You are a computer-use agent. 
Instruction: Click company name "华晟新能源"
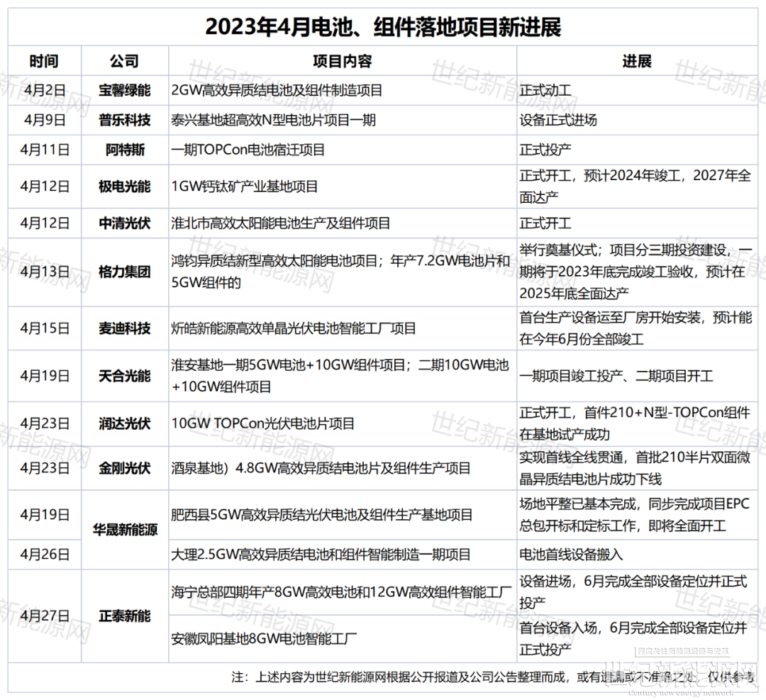point(125,530)
